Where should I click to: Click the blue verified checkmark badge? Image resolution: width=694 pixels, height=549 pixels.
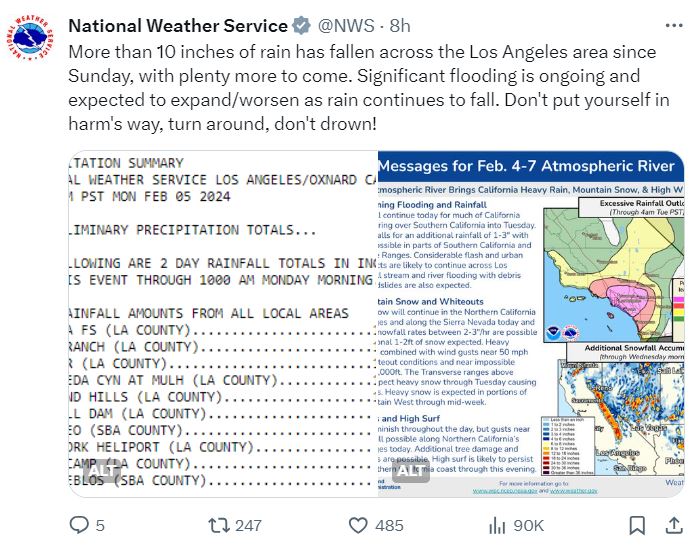(301, 26)
